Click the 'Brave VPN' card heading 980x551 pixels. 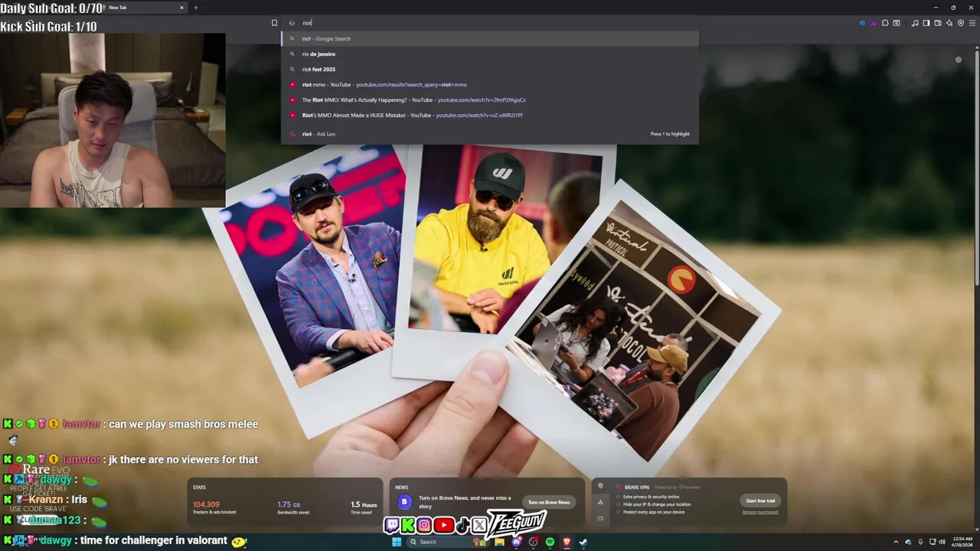coord(637,487)
